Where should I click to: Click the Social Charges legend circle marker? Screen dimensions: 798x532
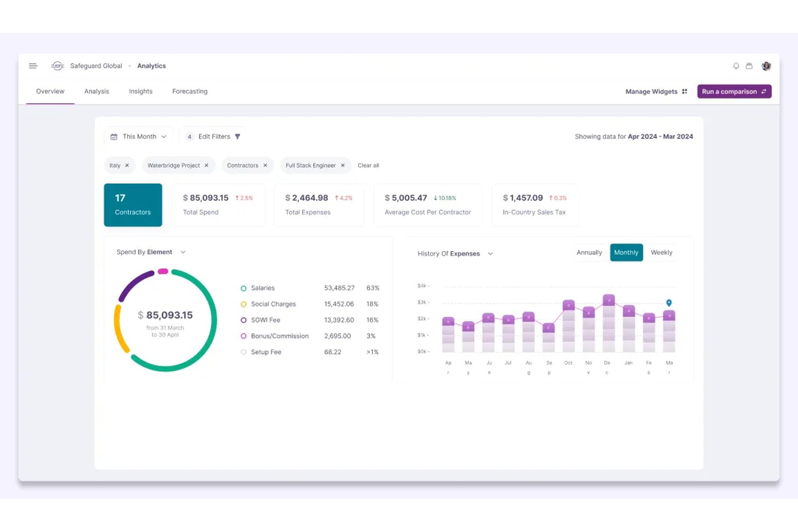tap(244, 305)
